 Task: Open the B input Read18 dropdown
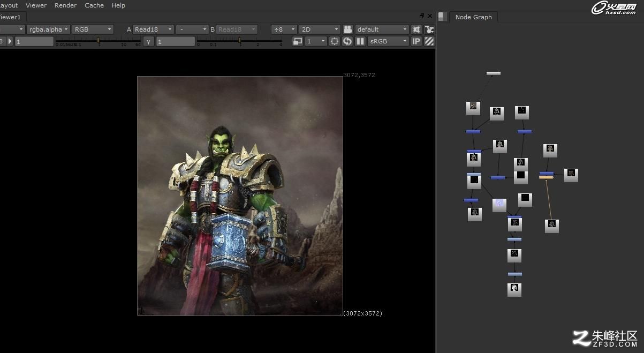(x=237, y=29)
